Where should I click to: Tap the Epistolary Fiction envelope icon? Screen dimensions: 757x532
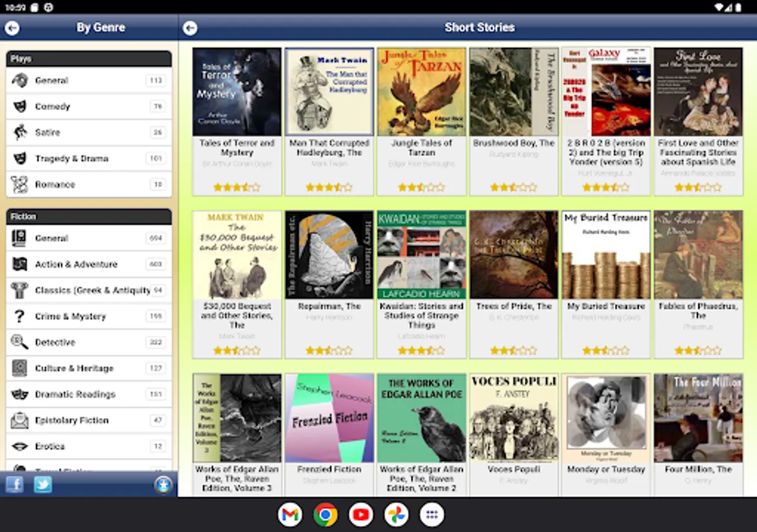pos(20,420)
